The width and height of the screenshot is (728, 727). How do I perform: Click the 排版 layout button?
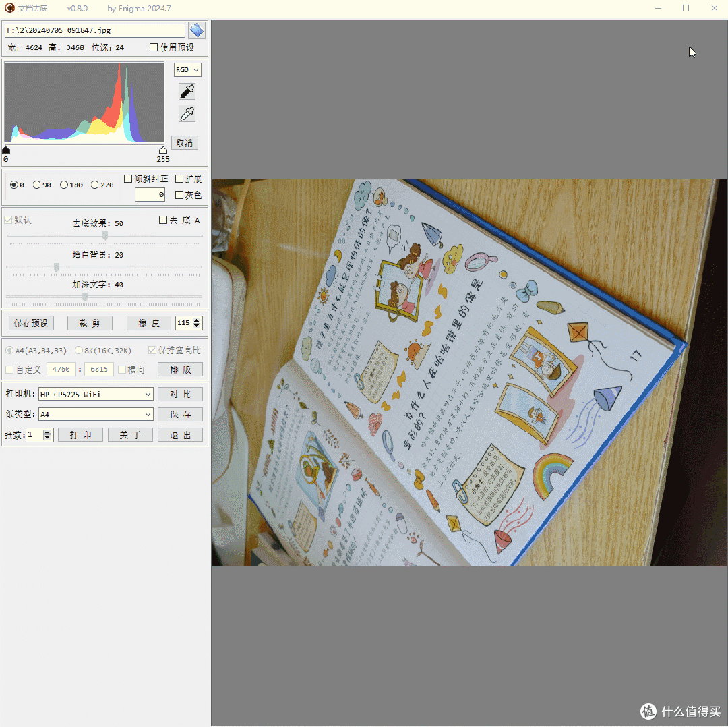pyautogui.click(x=180, y=370)
